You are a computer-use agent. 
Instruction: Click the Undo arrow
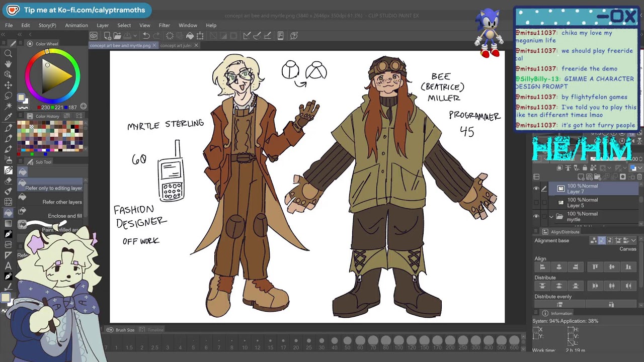(x=146, y=36)
